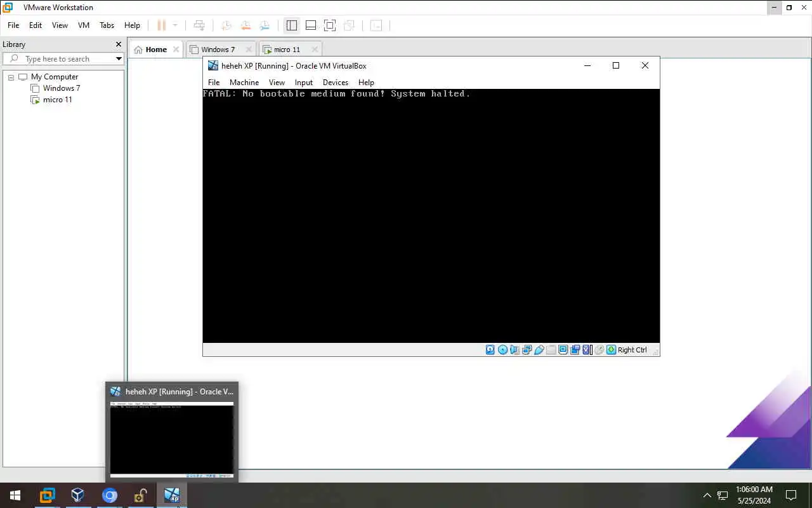Open the Tabs menu in VMware
The width and height of the screenshot is (812, 508).
coord(107,25)
